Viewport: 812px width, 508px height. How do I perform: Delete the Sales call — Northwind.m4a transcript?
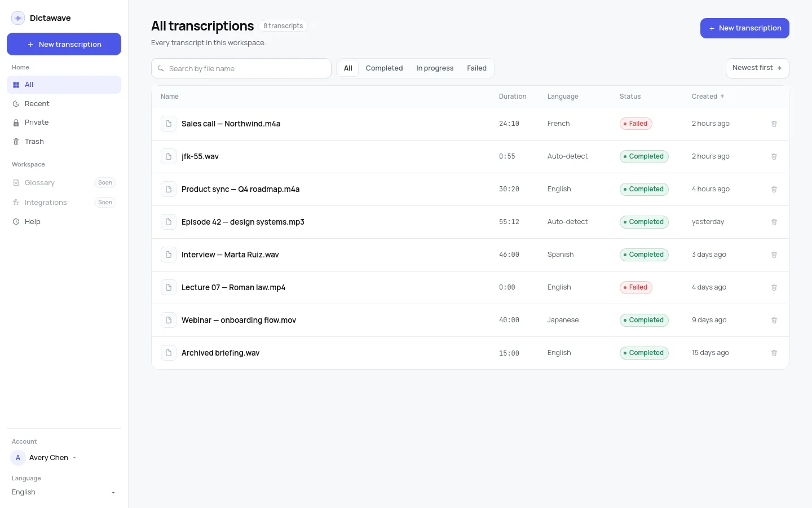774,124
